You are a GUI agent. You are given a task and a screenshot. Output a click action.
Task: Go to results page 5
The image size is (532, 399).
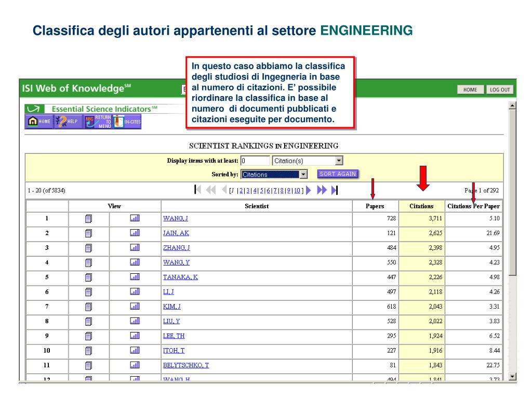pyautogui.click(x=262, y=191)
